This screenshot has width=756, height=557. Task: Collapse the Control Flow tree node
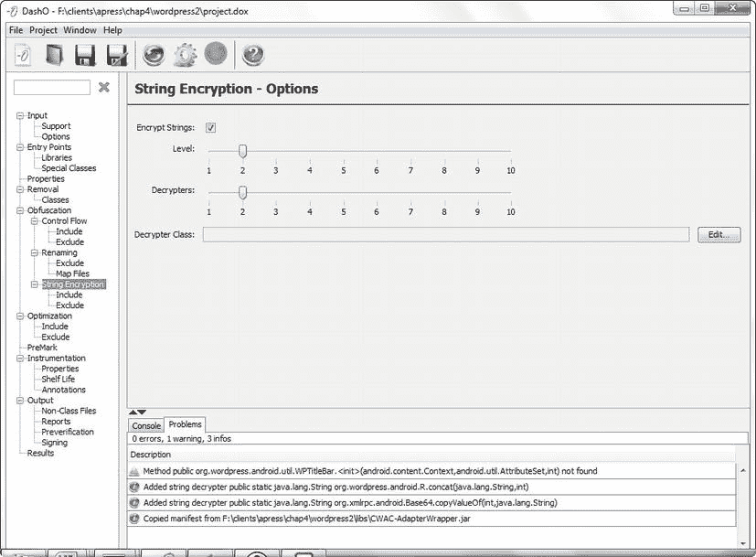[34, 221]
